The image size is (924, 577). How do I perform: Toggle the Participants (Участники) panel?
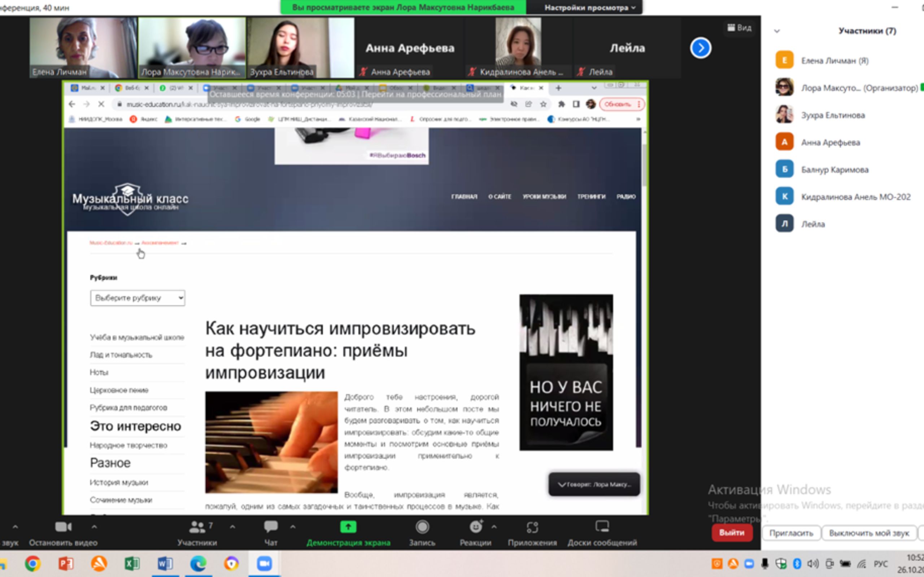coord(197,527)
